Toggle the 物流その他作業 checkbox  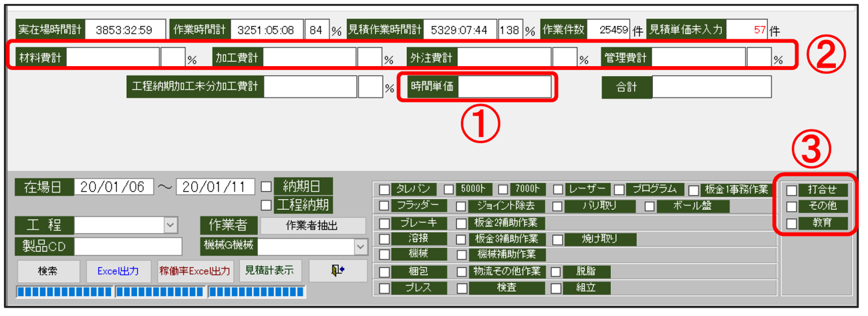pos(462,272)
